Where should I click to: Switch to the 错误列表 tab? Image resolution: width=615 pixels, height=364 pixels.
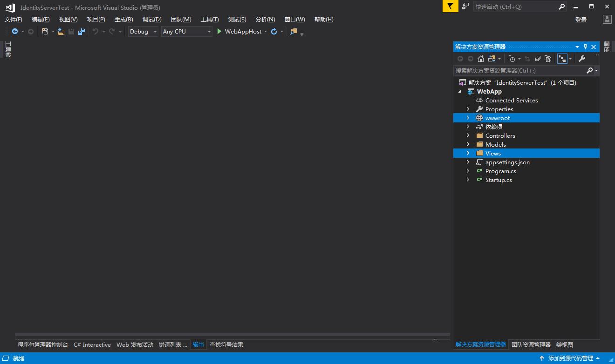pyautogui.click(x=173, y=345)
